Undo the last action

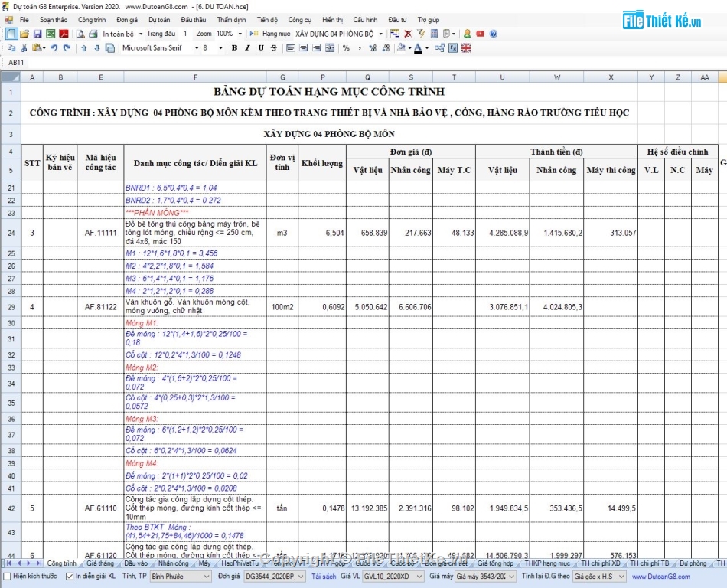coord(54,47)
